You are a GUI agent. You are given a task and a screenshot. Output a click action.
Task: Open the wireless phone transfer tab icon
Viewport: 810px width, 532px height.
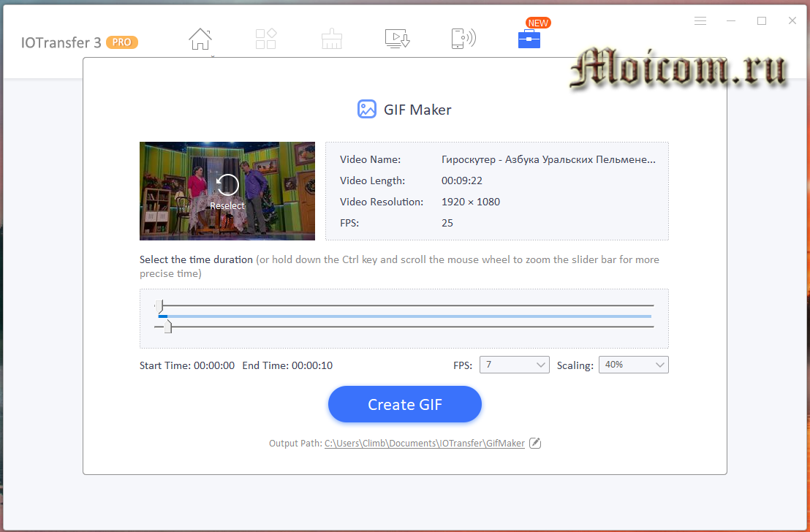pos(463,39)
